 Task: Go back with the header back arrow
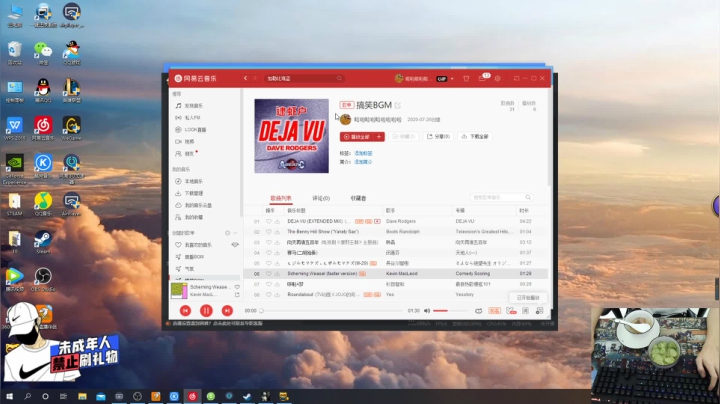(246, 79)
